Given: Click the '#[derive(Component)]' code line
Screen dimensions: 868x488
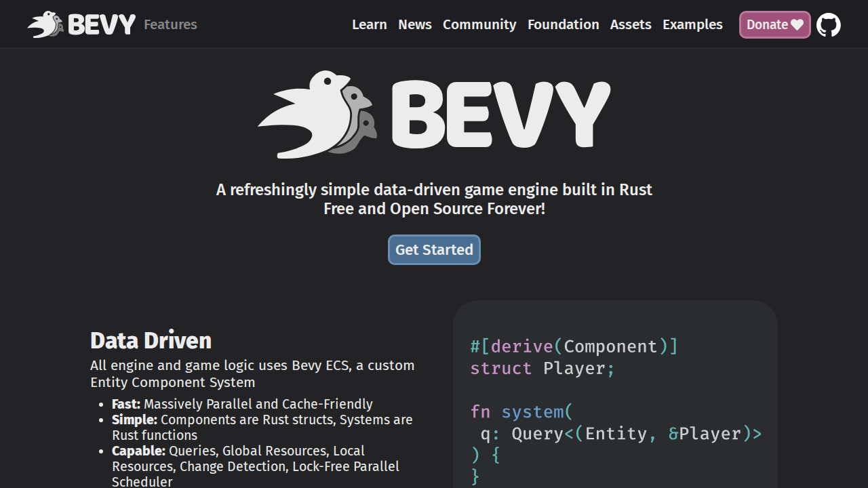Looking at the screenshot, I should click(x=574, y=346).
